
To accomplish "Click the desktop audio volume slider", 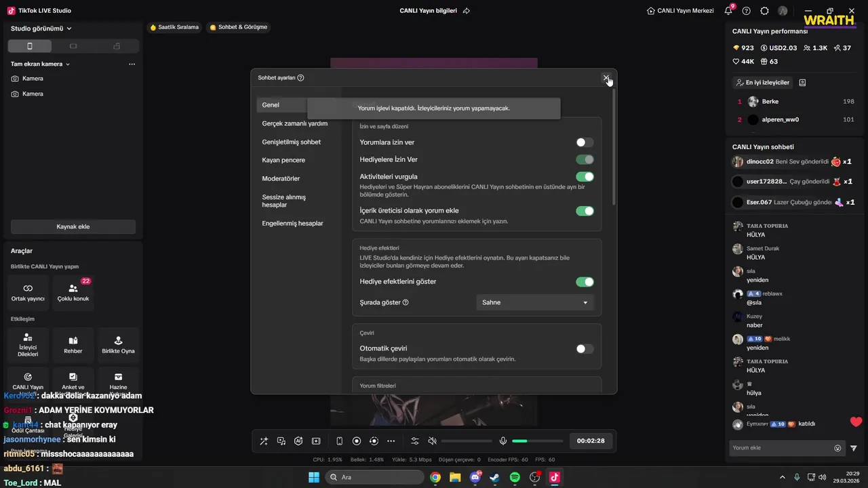I will pos(467,441).
